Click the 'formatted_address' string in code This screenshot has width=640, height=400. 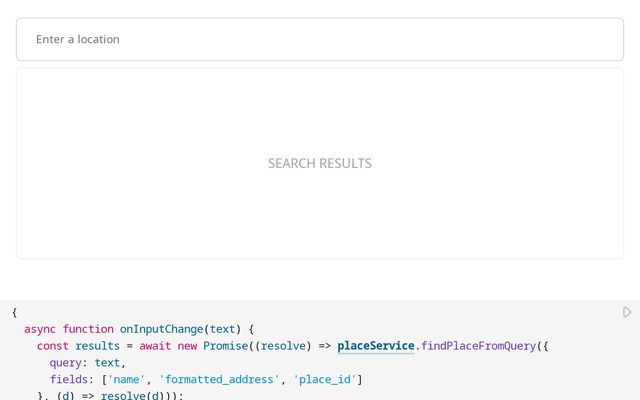click(219, 380)
